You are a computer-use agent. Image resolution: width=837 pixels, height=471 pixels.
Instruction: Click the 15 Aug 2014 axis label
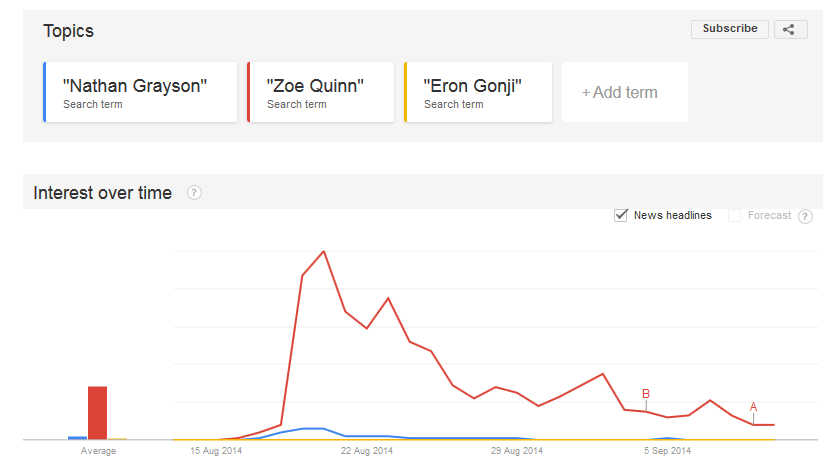pos(216,451)
